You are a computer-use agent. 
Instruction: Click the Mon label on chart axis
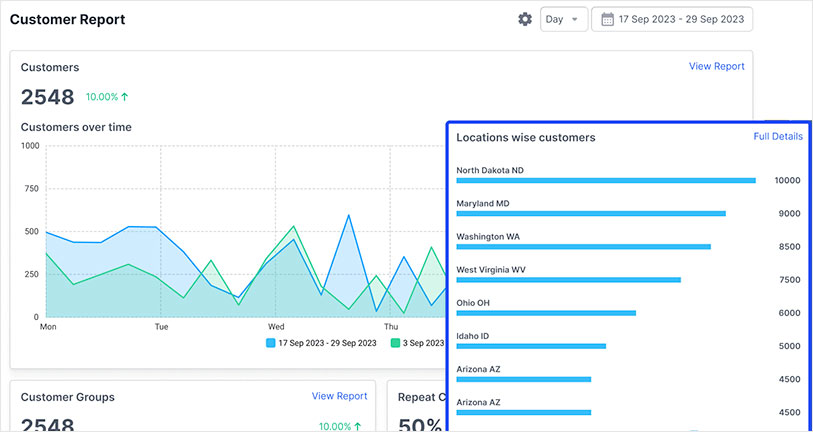click(x=48, y=327)
